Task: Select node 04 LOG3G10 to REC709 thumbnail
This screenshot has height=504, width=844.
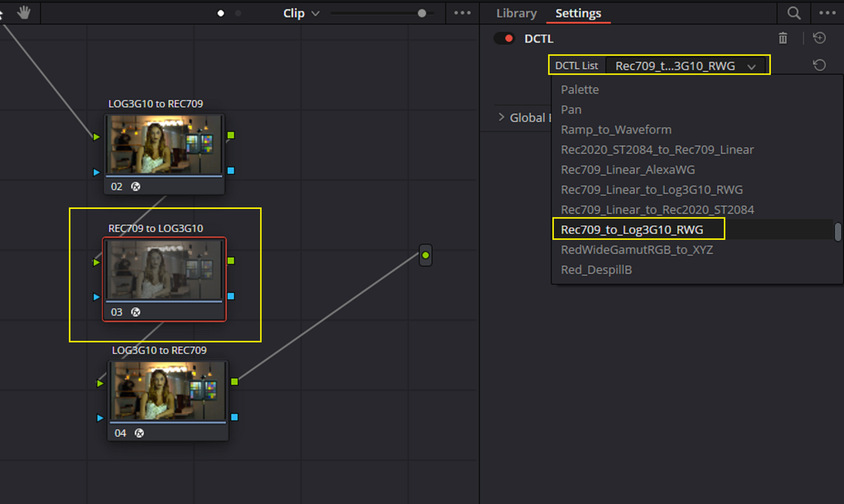Action: tap(168, 392)
